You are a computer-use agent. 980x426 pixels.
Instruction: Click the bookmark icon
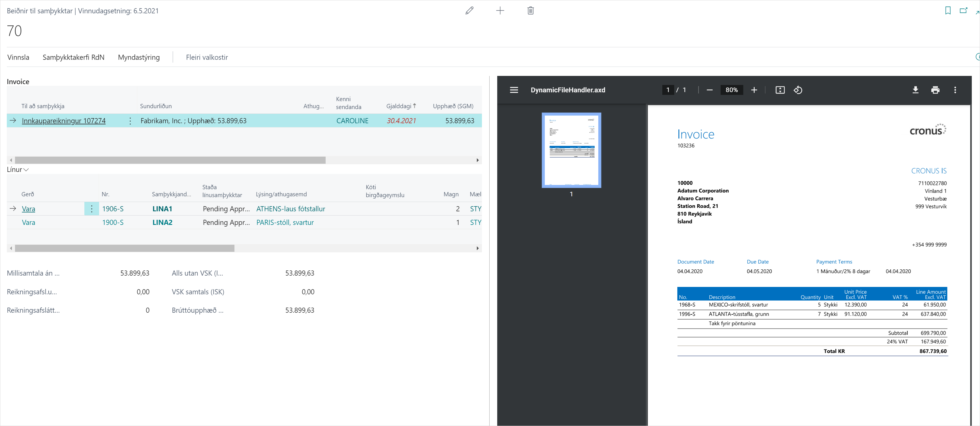948,11
